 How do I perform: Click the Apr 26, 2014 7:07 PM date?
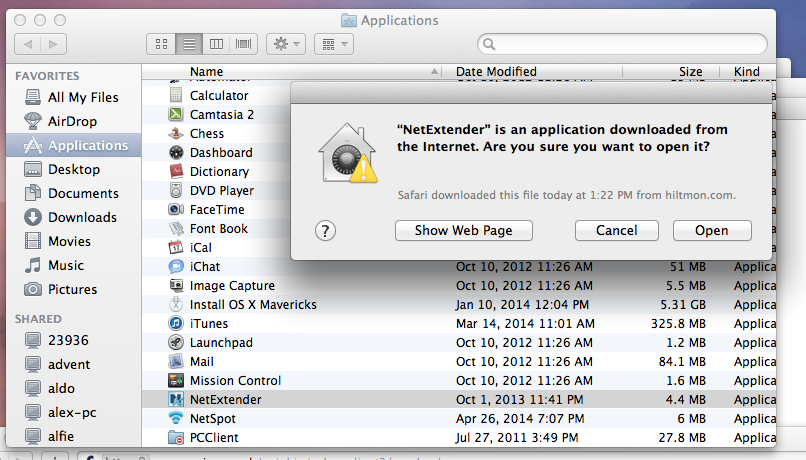[520, 419]
